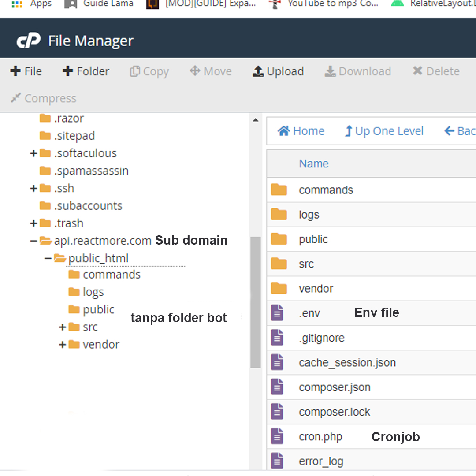Viewport: 476px width, 476px height.
Task: Open the Guide Lama bookmark
Action: tap(99, 4)
